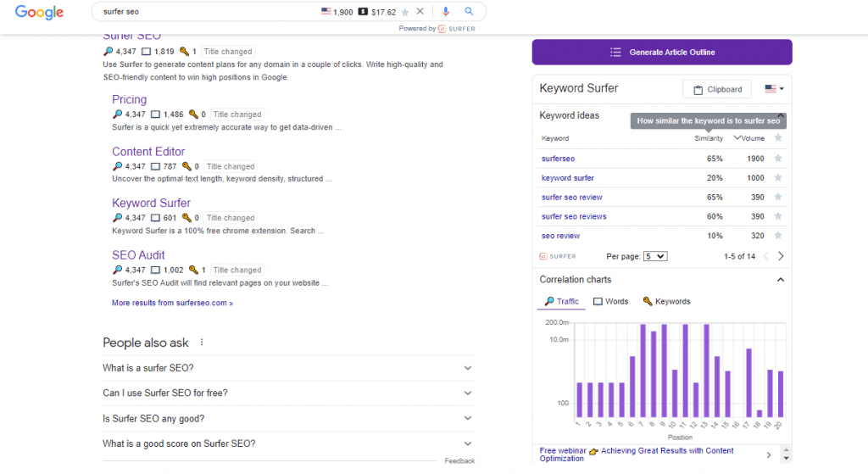
Task: Click the Title changed badge under Content Editor
Action: 231,166
